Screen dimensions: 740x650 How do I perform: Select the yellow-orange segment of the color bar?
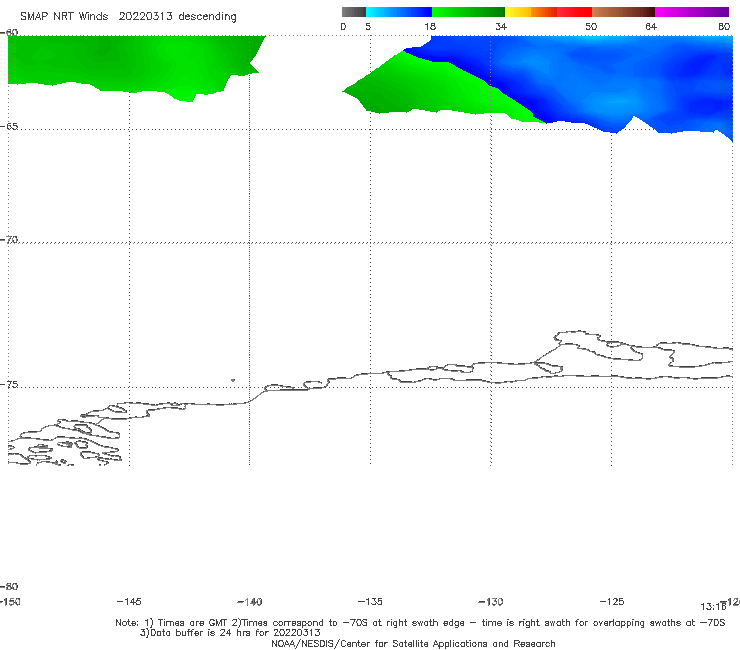tap(531, 12)
